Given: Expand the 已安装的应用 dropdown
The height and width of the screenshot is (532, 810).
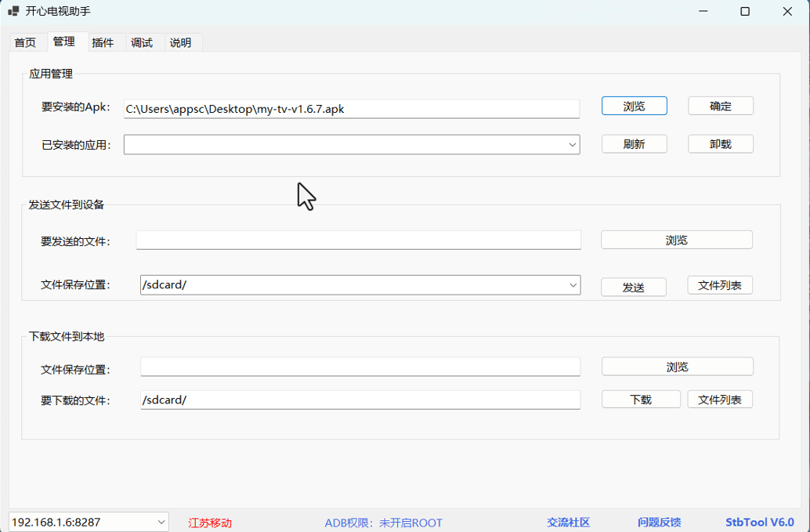Looking at the screenshot, I should (573, 145).
